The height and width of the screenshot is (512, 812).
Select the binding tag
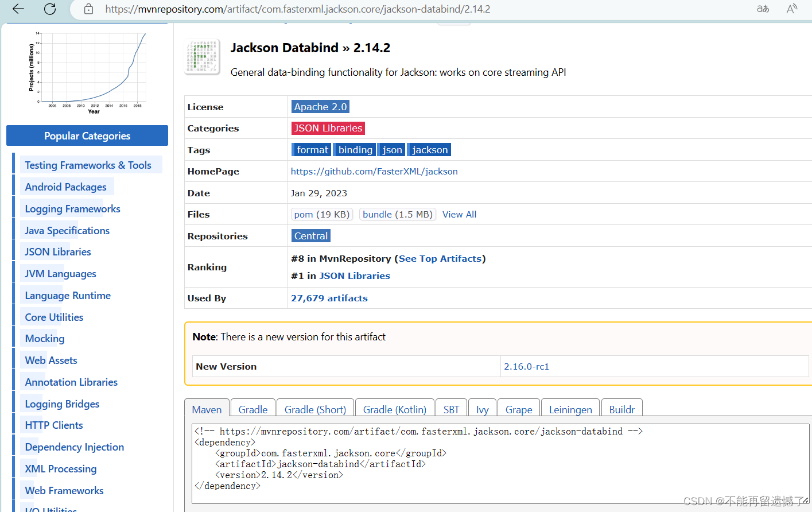point(355,150)
